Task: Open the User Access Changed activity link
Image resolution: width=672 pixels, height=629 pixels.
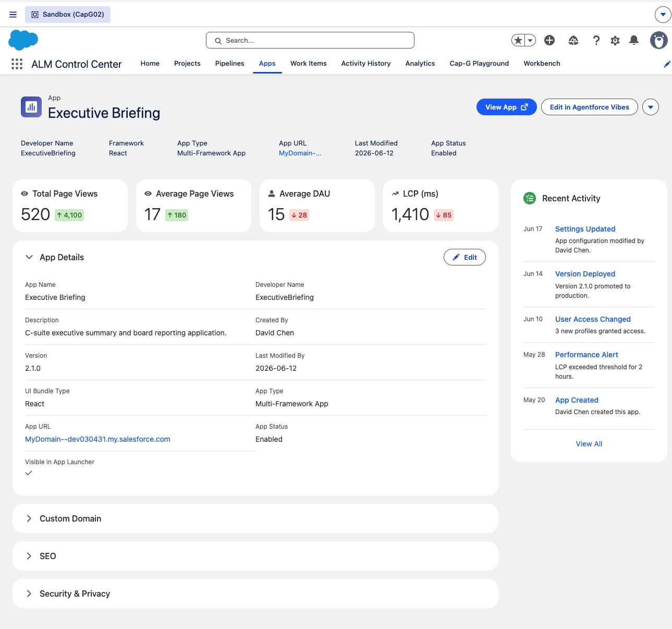Action: click(593, 319)
